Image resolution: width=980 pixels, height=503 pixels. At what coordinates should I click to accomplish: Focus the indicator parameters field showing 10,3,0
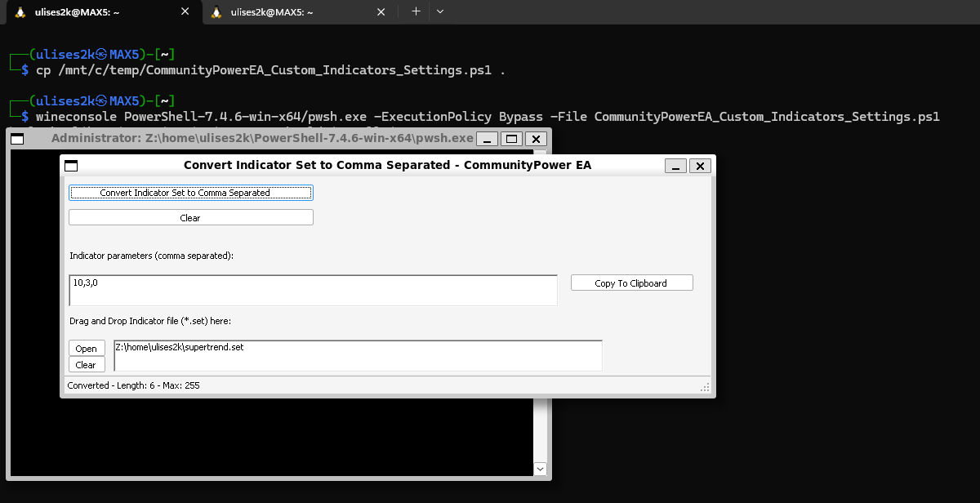pos(314,290)
